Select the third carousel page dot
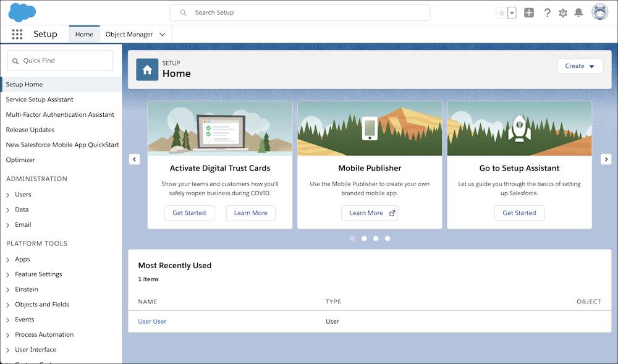Image resolution: width=618 pixels, height=364 pixels. [376, 239]
